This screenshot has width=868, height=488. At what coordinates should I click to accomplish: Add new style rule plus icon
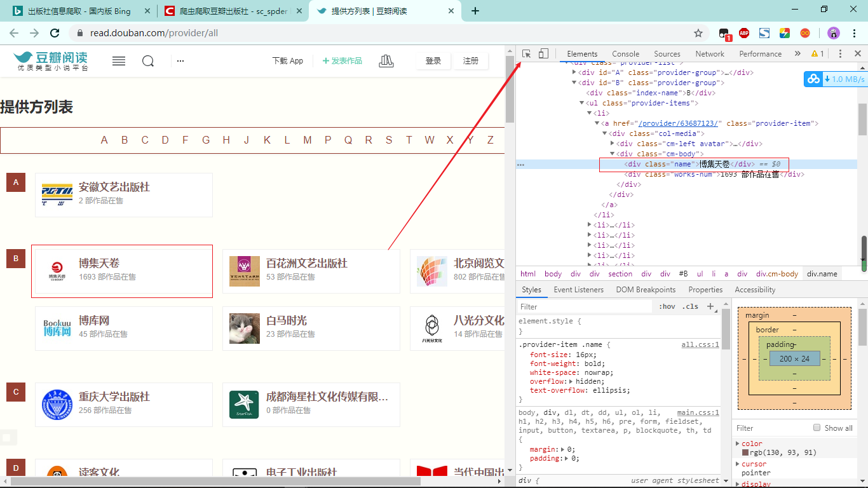pyautogui.click(x=710, y=306)
